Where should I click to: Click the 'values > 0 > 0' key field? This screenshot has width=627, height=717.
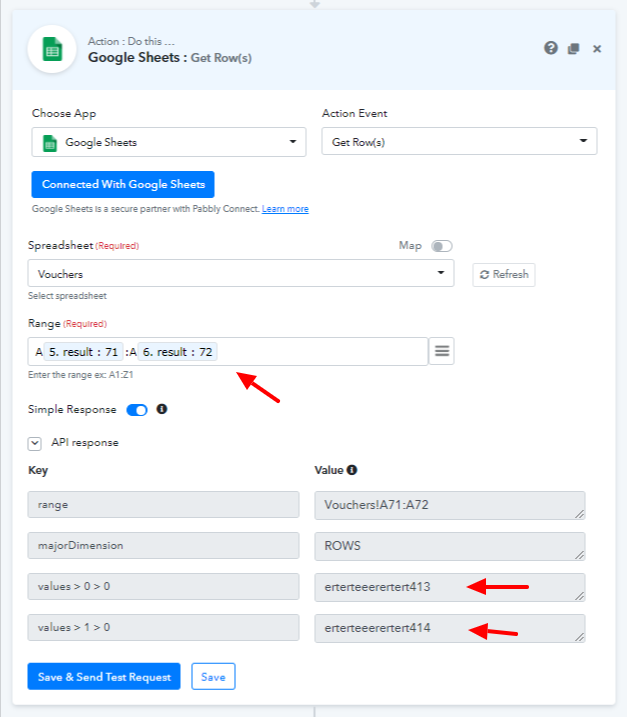163,586
